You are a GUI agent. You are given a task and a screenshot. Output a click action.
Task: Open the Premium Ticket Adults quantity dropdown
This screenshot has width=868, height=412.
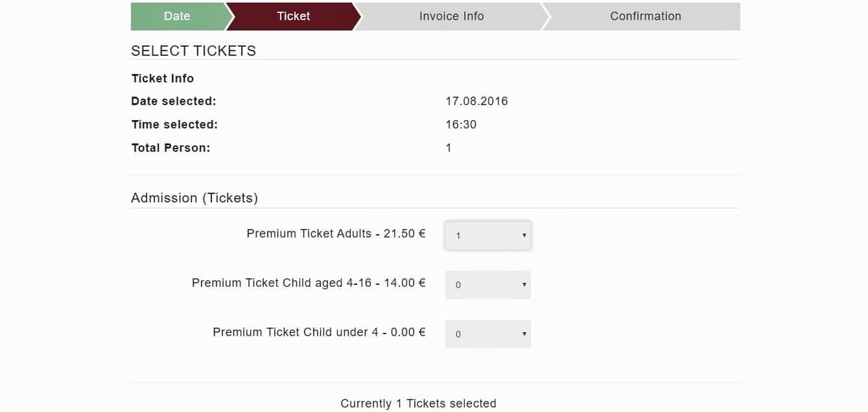pyautogui.click(x=488, y=236)
